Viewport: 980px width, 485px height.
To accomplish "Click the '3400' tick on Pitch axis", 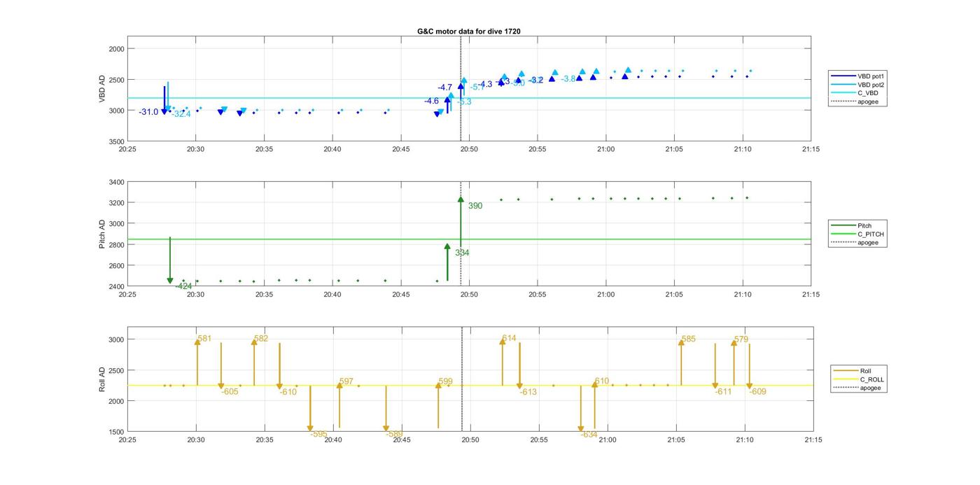I will pyautogui.click(x=115, y=182).
